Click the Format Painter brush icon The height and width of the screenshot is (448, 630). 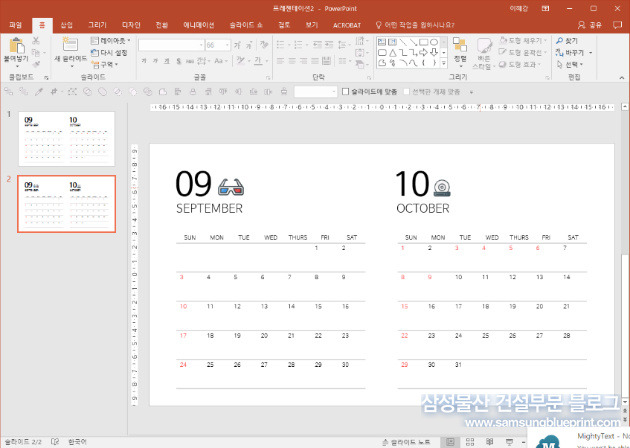[x=36, y=64]
